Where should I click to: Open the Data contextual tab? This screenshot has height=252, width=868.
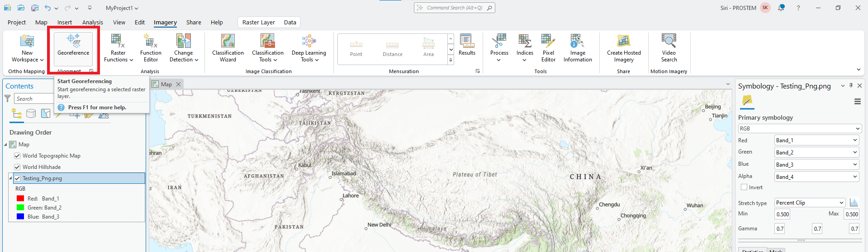290,22
